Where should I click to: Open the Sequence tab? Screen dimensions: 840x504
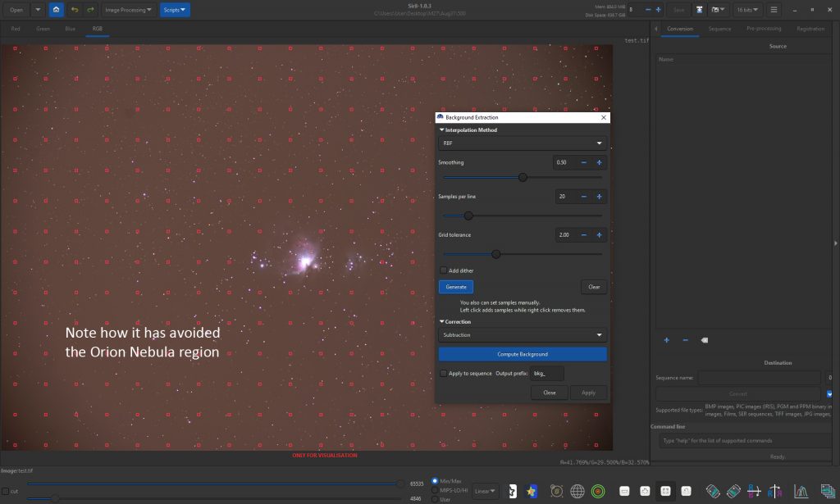pos(719,29)
